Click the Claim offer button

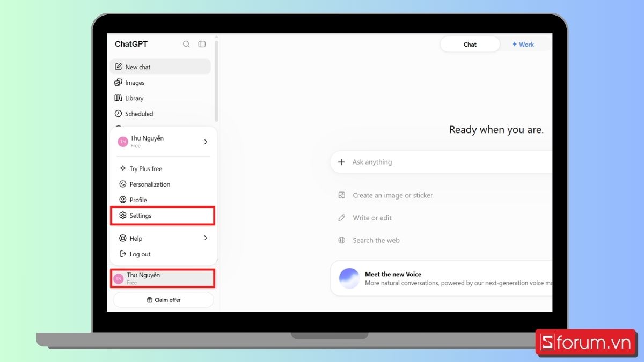164,300
